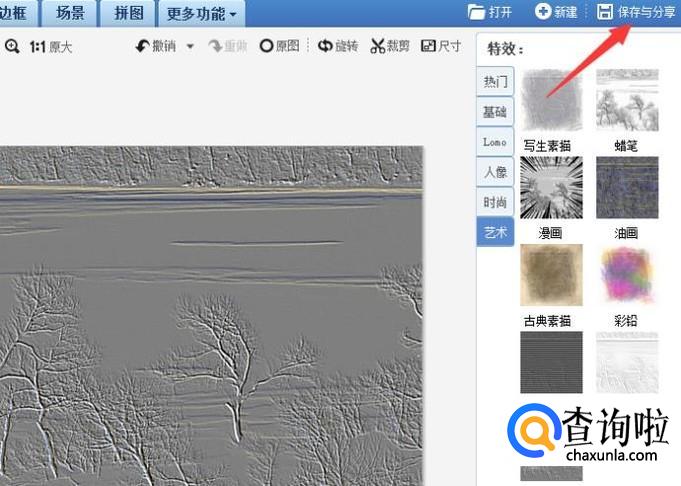Screen dimensions: 681x486
Task: Apply the 古典素描 effect thumbnail
Action: (551, 275)
